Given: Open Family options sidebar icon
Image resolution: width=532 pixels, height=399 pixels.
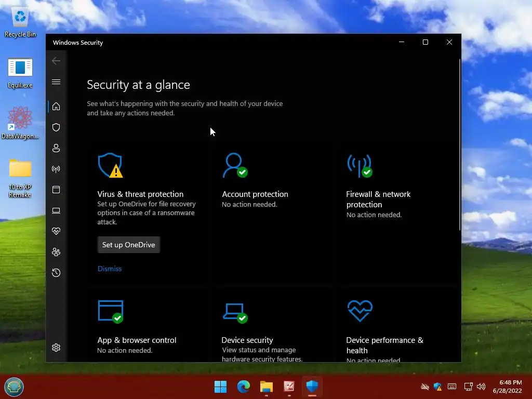Looking at the screenshot, I should point(56,252).
